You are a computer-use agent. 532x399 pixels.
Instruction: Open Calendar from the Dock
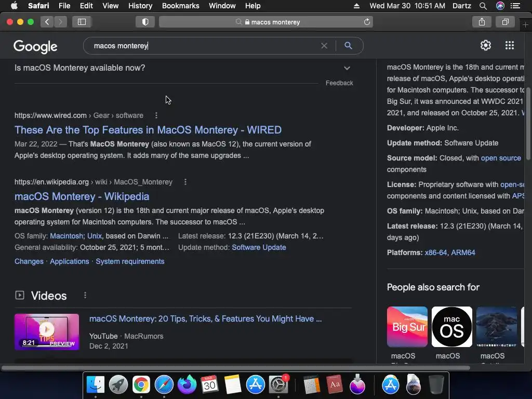(x=210, y=384)
